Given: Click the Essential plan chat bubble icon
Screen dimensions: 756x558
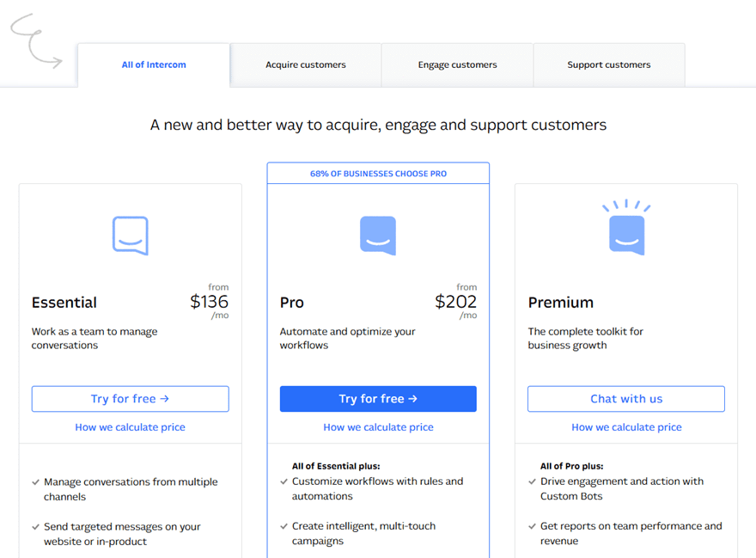Looking at the screenshot, I should [131, 235].
